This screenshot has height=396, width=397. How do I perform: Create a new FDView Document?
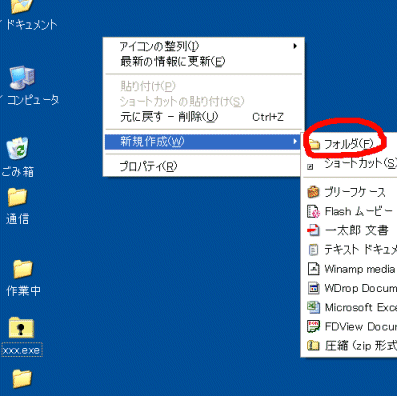tap(350, 326)
